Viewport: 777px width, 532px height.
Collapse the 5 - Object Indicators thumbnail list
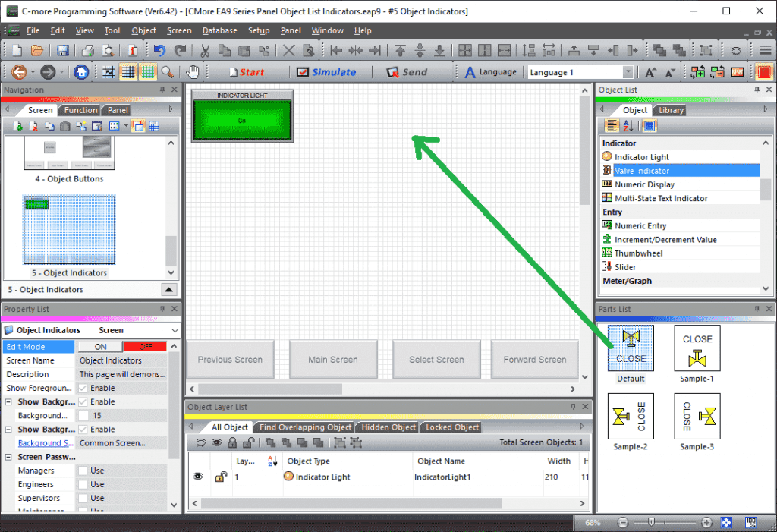170,289
